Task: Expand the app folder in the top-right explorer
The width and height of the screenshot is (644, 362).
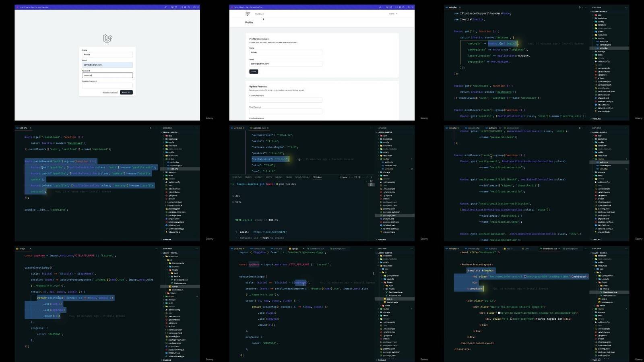Action: (599, 15)
